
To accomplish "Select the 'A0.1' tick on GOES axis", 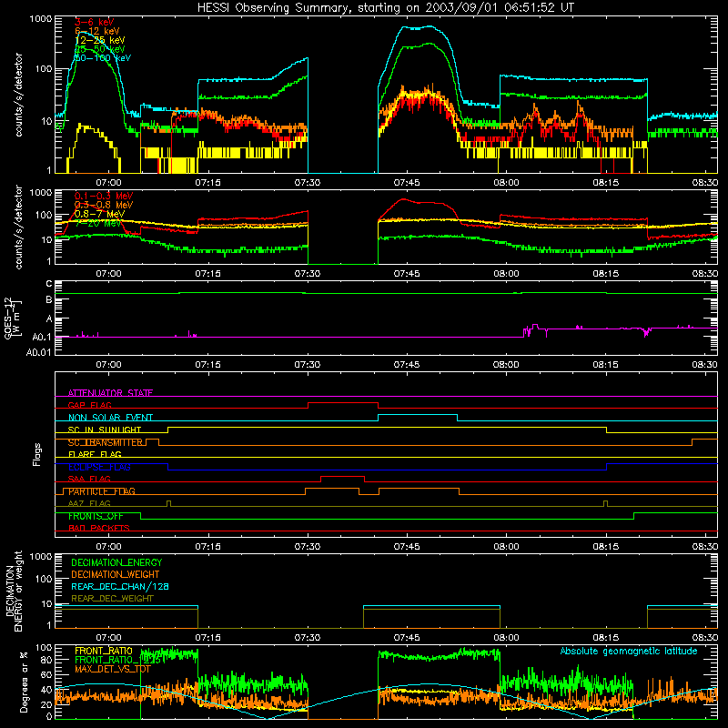I will [x=42, y=338].
